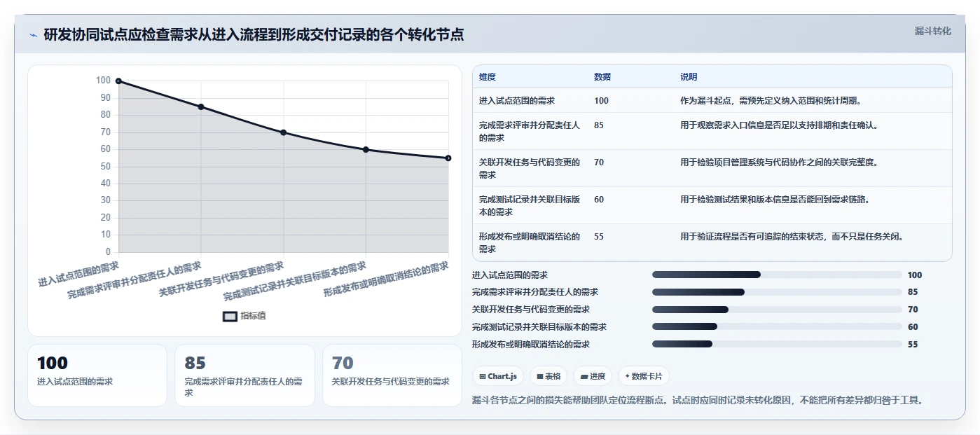Click description about 关联完整度

coord(779,163)
